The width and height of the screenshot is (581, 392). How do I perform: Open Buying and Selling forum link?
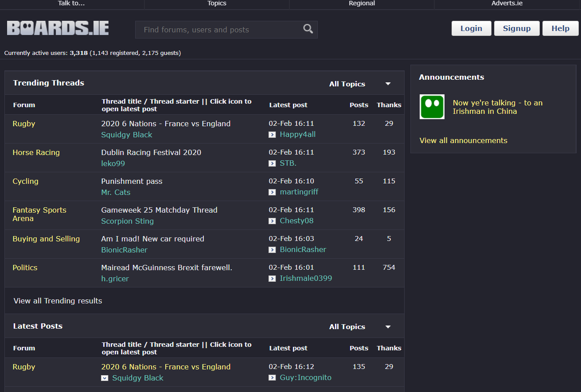tap(46, 239)
